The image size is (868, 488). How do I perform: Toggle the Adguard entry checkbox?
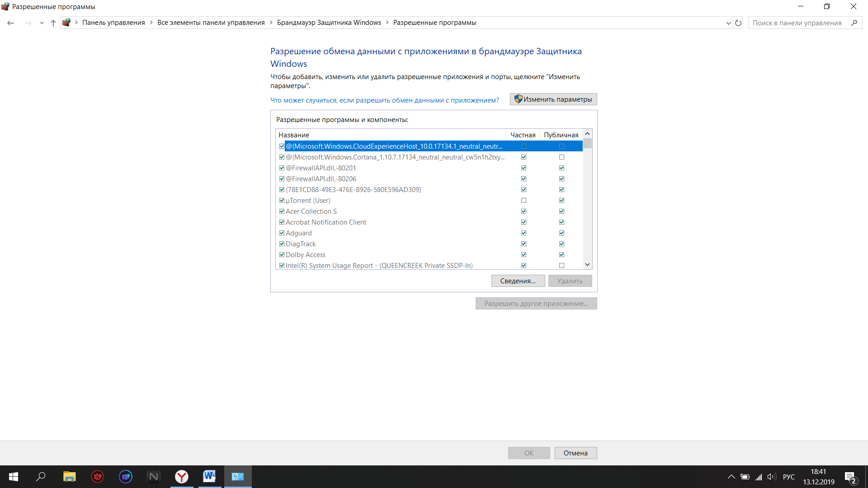tap(282, 233)
